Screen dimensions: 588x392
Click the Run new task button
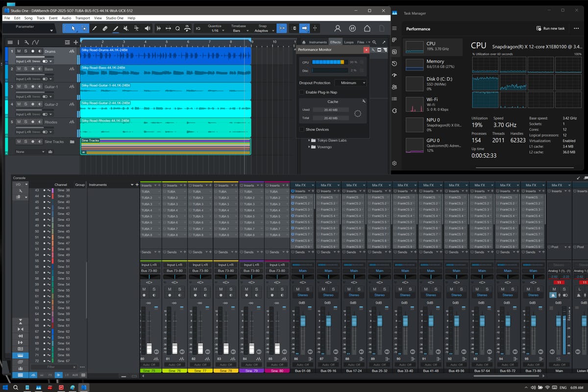click(x=551, y=28)
